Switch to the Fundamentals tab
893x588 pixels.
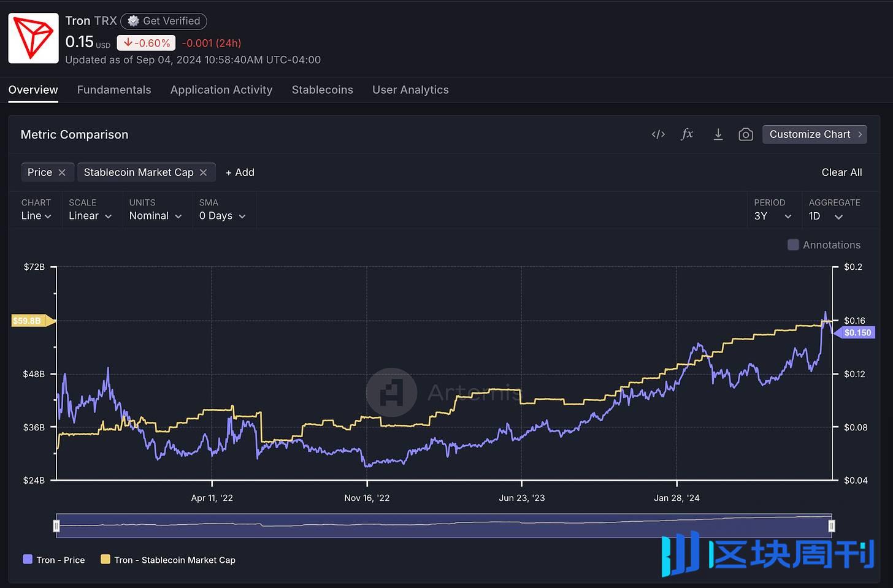point(114,90)
